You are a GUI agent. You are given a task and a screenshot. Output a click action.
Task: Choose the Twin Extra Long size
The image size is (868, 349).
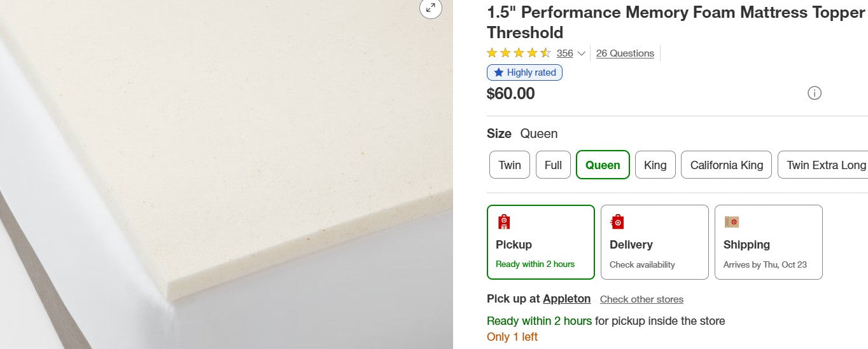pyautogui.click(x=825, y=165)
